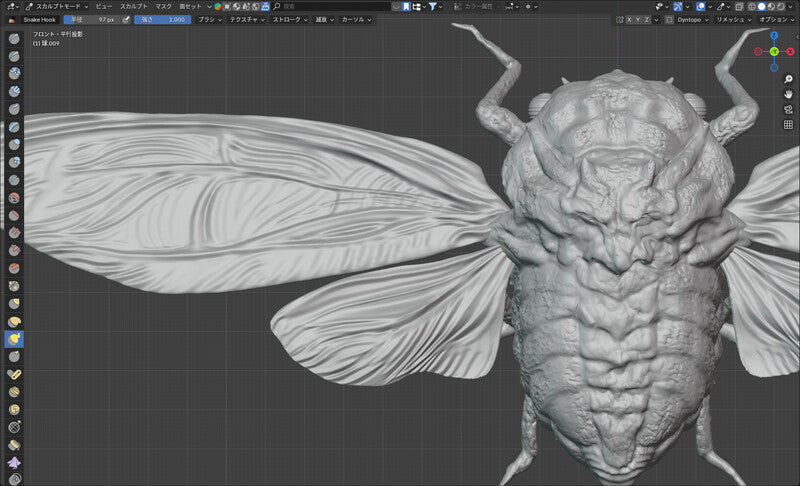The width and height of the screenshot is (800, 486).
Task: Switch perspective/orthographic with the grid icon
Action: [789, 125]
